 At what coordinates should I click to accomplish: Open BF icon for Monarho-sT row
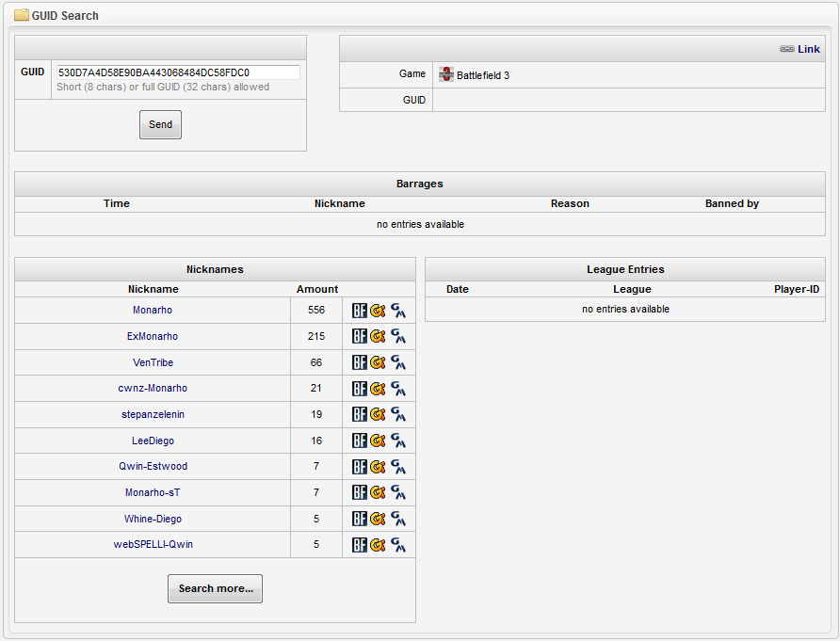[x=360, y=492]
